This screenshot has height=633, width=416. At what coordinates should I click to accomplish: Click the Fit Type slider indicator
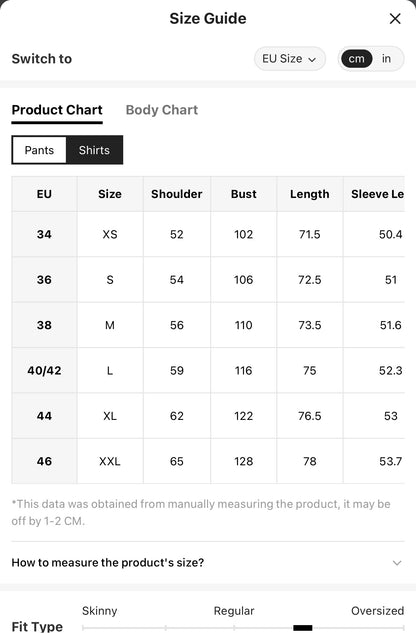pos(303,628)
